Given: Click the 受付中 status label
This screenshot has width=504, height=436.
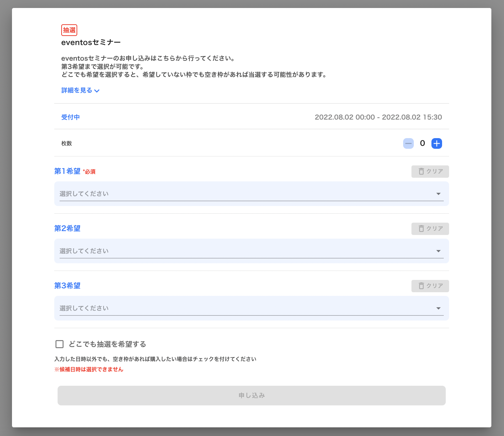Looking at the screenshot, I should (71, 117).
